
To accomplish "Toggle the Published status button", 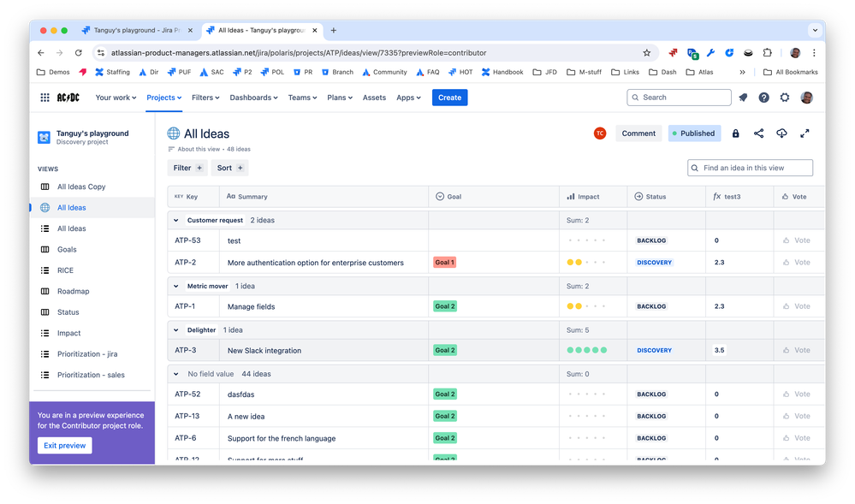I will click(694, 133).
